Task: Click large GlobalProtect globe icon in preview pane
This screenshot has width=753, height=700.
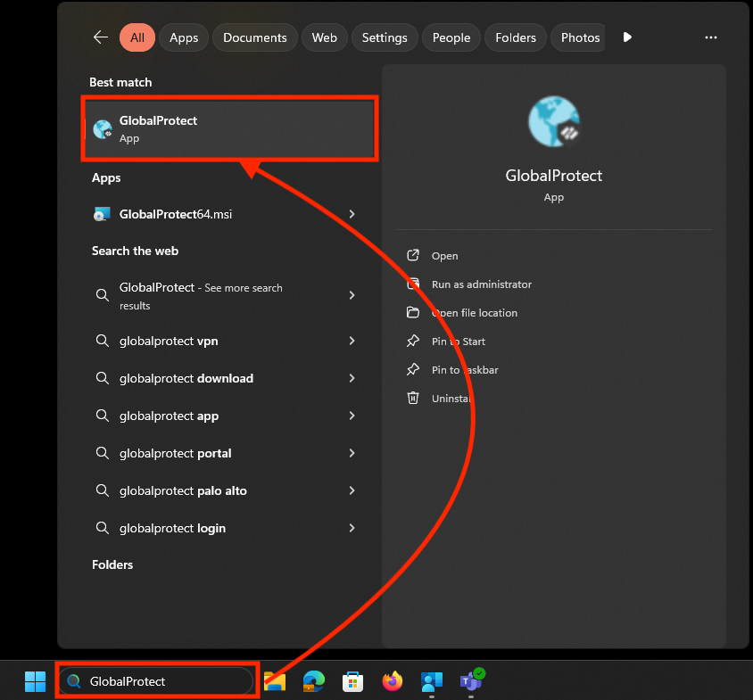Action: [x=554, y=121]
